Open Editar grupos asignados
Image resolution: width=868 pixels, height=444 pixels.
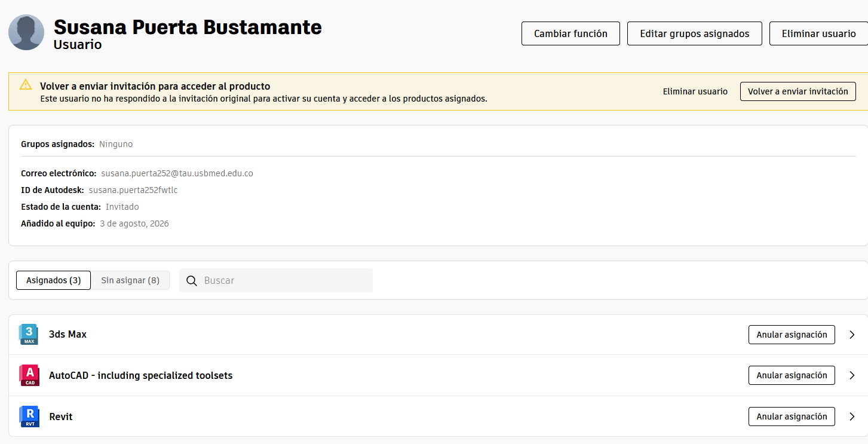click(695, 33)
